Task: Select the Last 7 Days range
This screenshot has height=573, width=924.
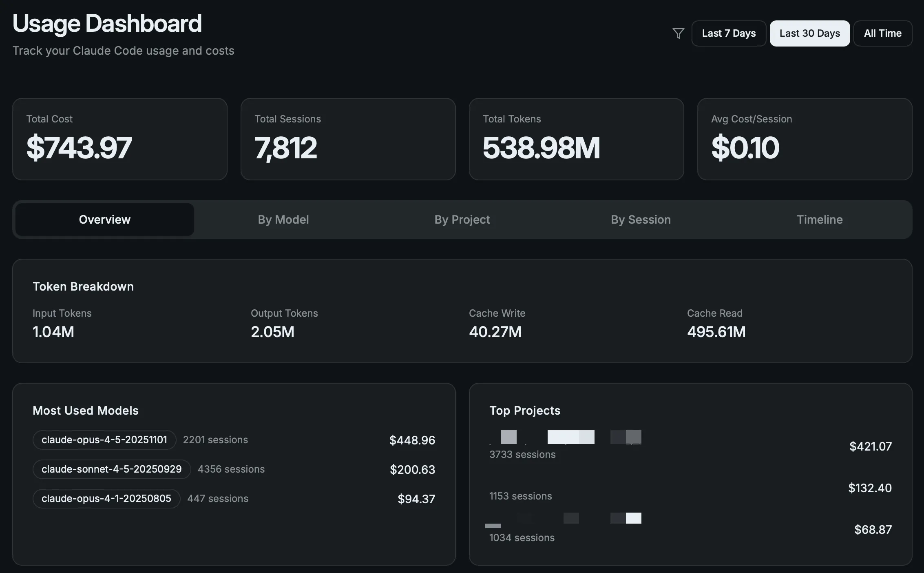Action: pyautogui.click(x=729, y=33)
